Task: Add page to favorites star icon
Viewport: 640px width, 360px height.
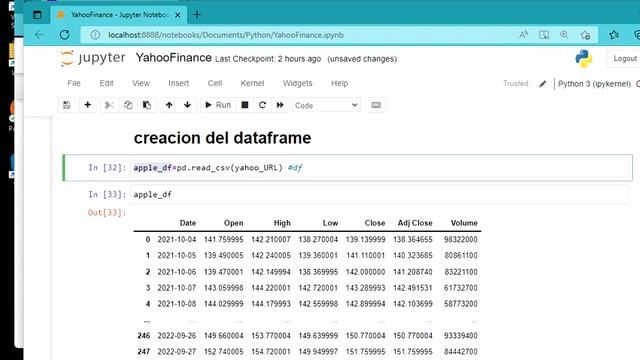Action: (585, 35)
